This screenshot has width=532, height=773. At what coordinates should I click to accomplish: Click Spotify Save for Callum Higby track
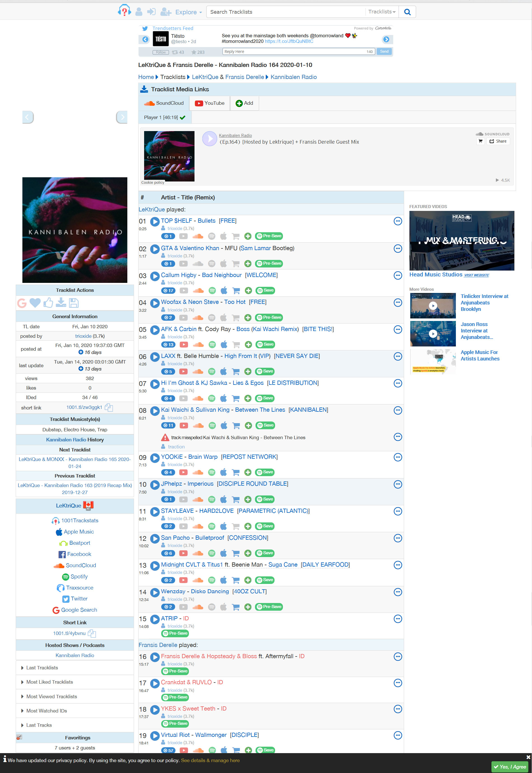266,291
